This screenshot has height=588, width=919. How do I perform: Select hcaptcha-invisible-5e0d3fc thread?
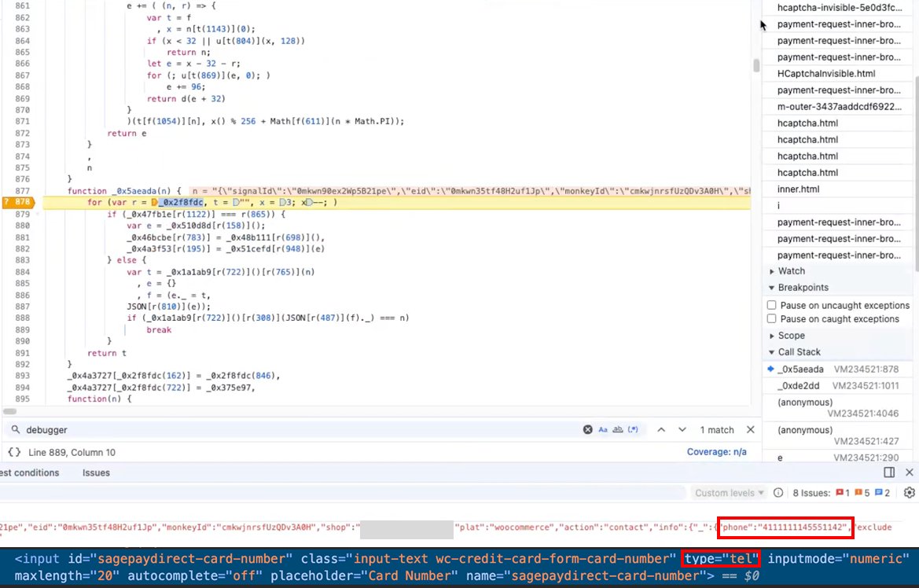coord(840,8)
